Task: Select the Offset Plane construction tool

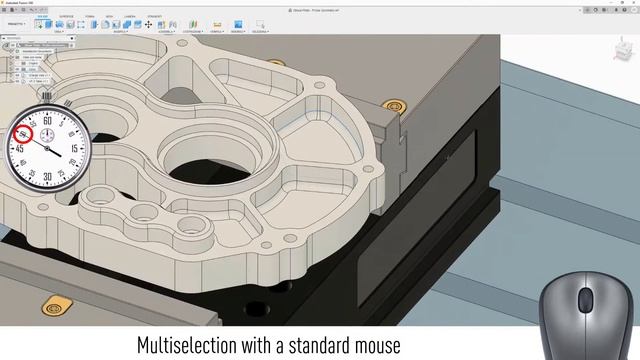Action: (x=193, y=24)
